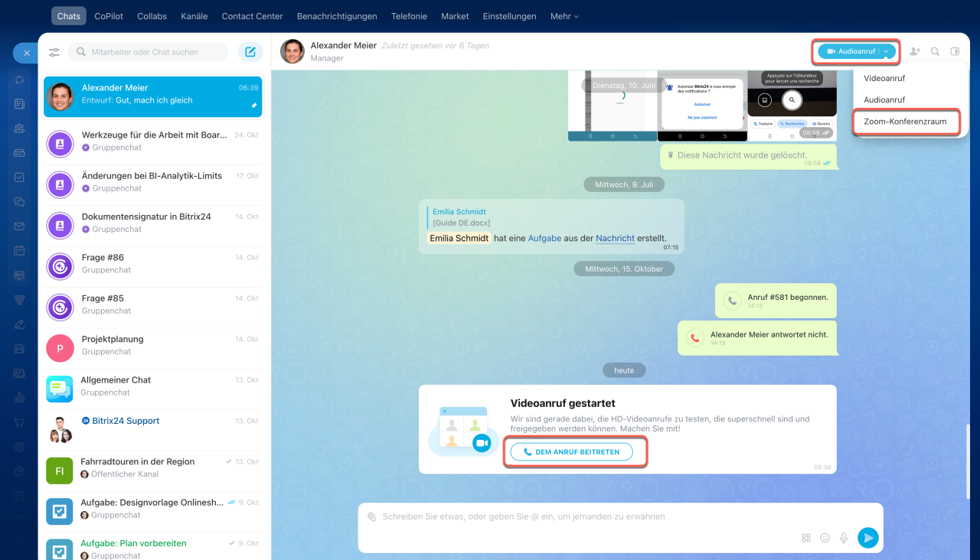Open the apps grid icon in message box

[x=806, y=538]
